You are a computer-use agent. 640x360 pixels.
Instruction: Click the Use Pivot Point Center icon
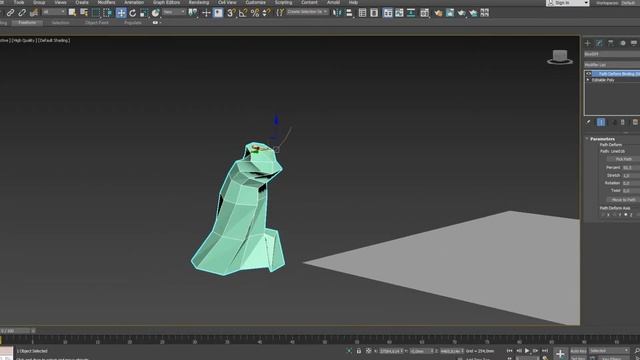(x=193, y=13)
